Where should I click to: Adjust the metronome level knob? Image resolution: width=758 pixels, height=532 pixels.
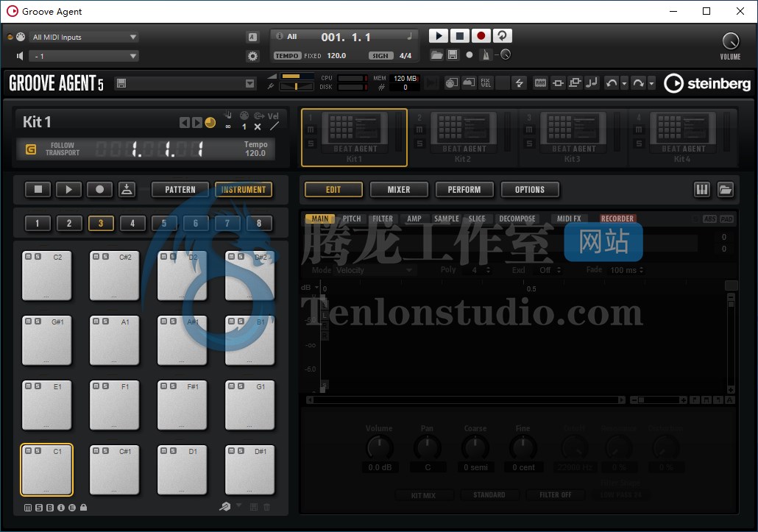point(505,54)
